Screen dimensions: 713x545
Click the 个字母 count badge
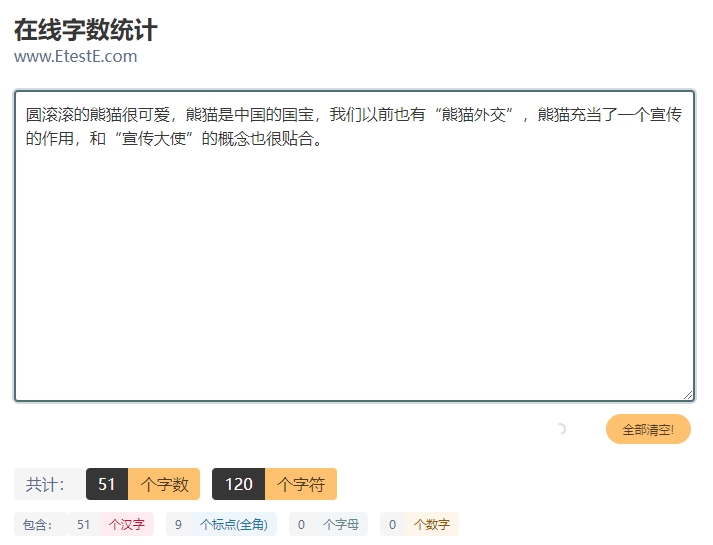point(341,525)
